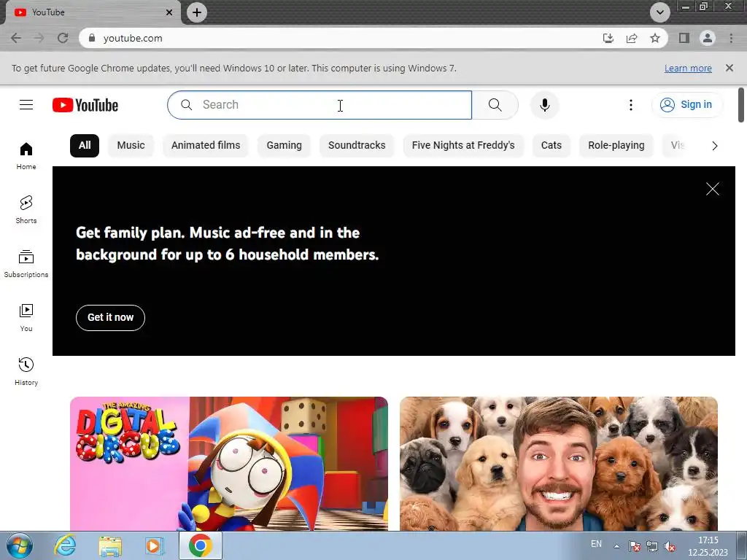
Task: Show hidden tray icons arrow
Action: (x=616, y=546)
